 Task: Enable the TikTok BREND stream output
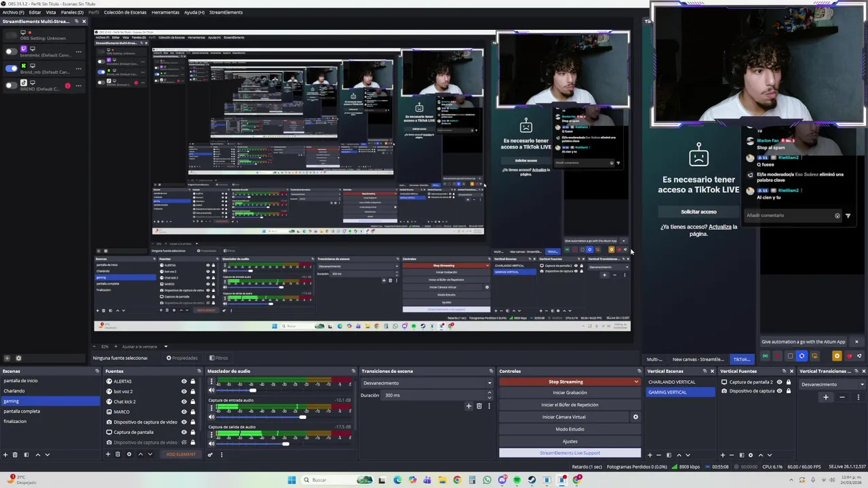(11, 85)
